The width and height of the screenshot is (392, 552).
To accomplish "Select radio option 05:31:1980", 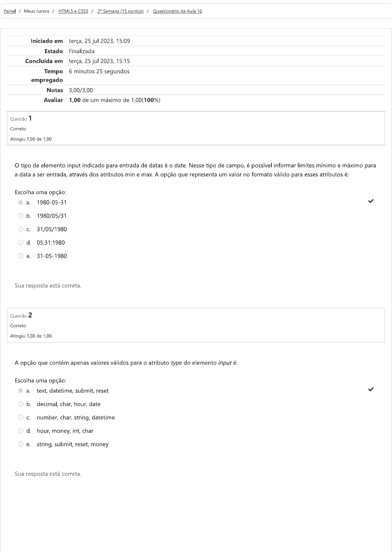I will point(21,243).
